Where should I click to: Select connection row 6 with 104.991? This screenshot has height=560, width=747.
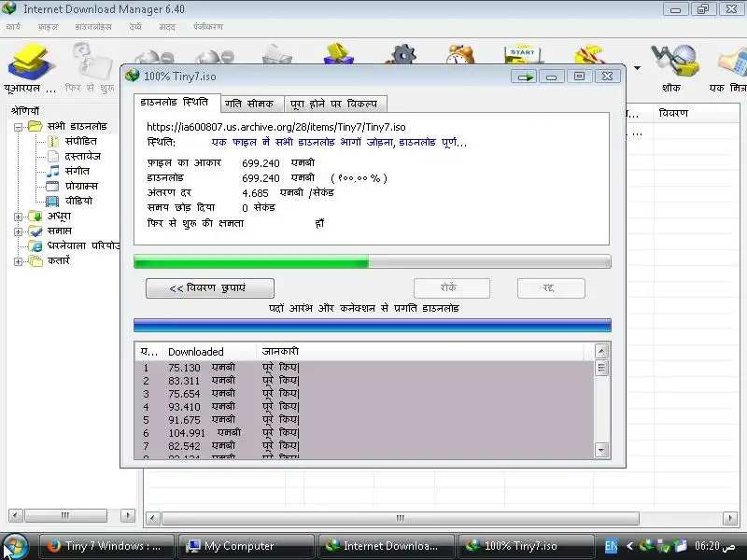[x=364, y=433]
